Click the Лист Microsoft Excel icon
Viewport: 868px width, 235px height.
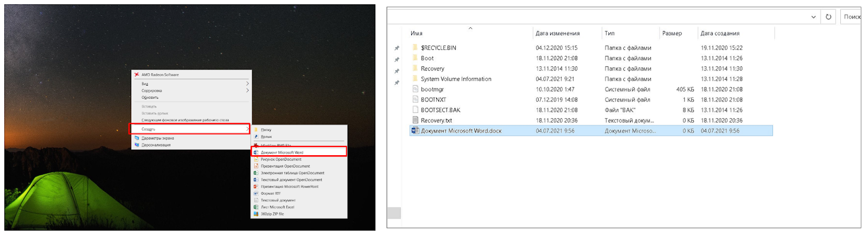(256, 207)
